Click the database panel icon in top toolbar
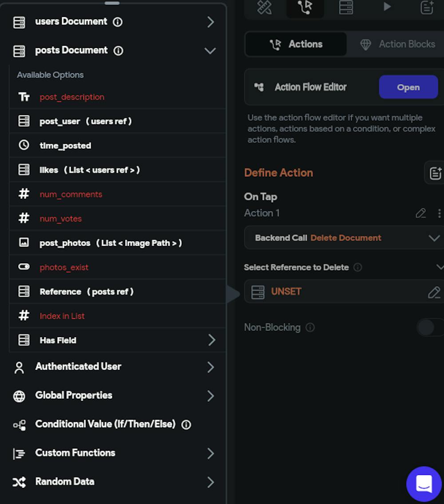444x504 pixels. (346, 7)
